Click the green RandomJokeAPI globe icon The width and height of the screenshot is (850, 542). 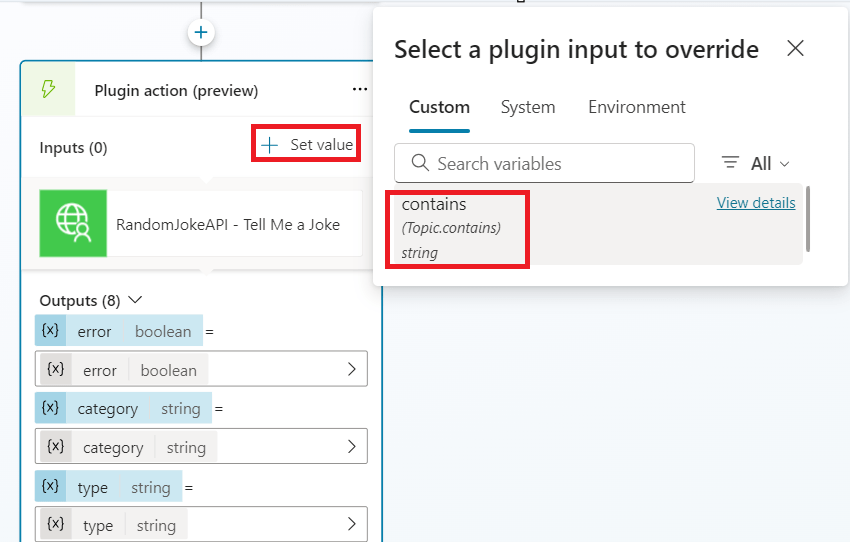(x=73, y=224)
